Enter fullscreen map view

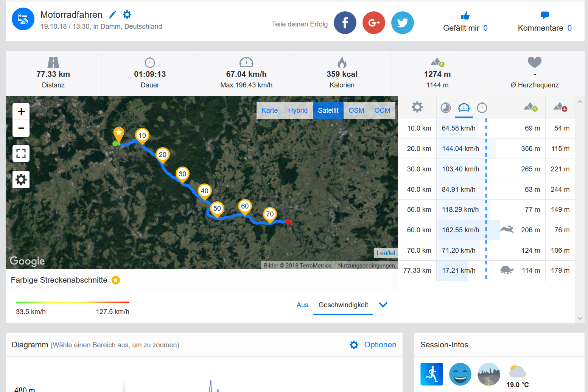pyautogui.click(x=21, y=154)
